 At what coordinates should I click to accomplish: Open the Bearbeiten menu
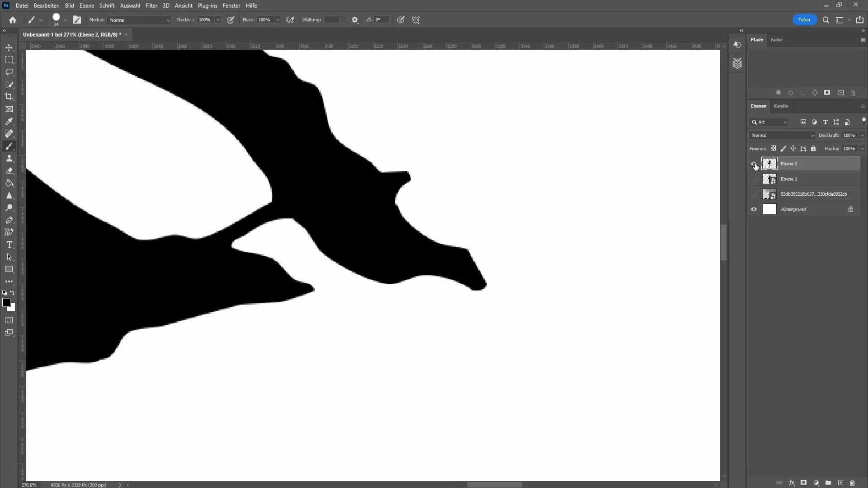[47, 5]
